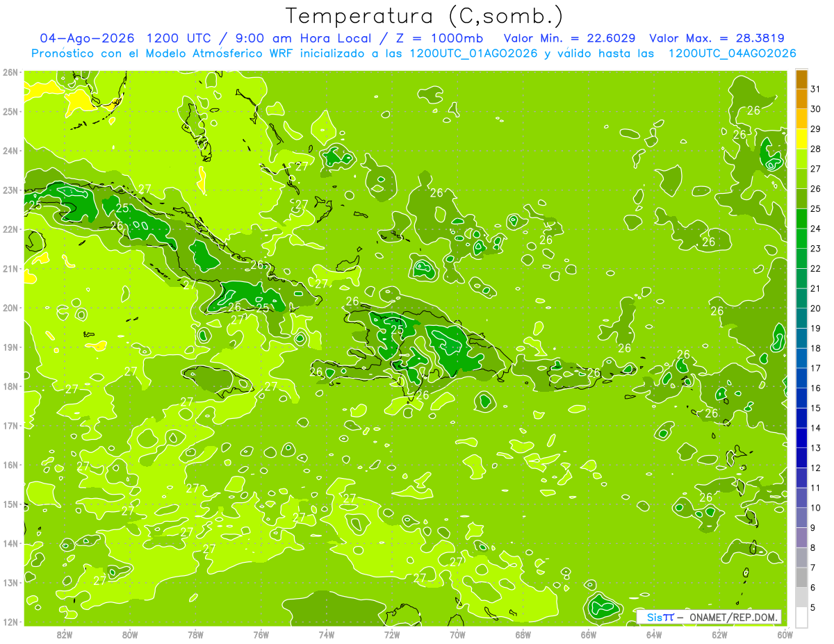The width and height of the screenshot is (834, 644).
Task: Click the 76W longitude label
Action: click(x=261, y=634)
